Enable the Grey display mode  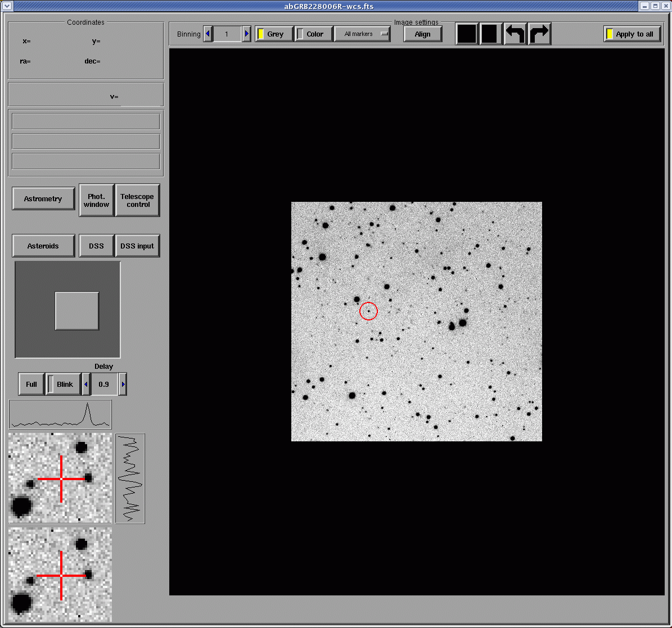274,34
